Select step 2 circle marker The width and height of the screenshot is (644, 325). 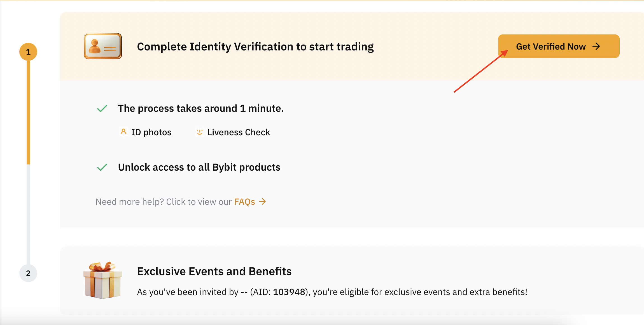pos(28,273)
